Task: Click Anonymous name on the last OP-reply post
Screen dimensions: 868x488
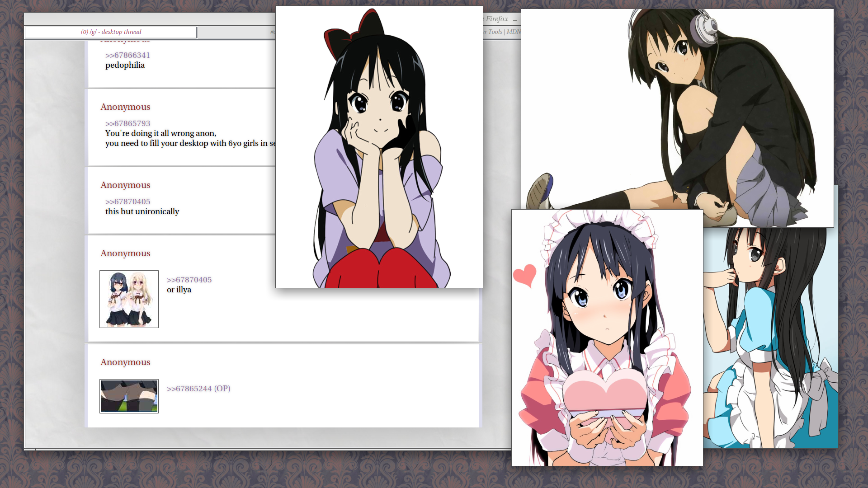Action: (125, 362)
